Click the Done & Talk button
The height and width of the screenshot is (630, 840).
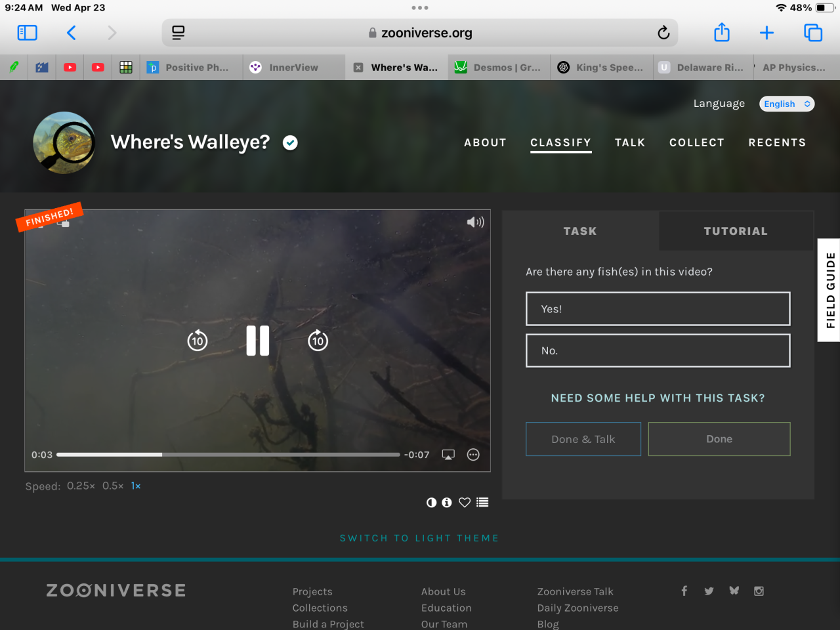point(583,439)
